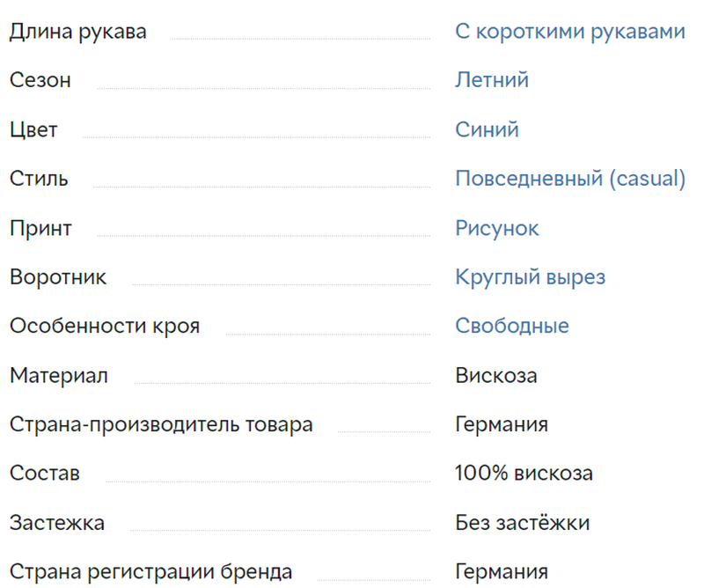Open the 'Повседневный (casual)' style link
This screenshot has width=704, height=588.
(x=570, y=179)
